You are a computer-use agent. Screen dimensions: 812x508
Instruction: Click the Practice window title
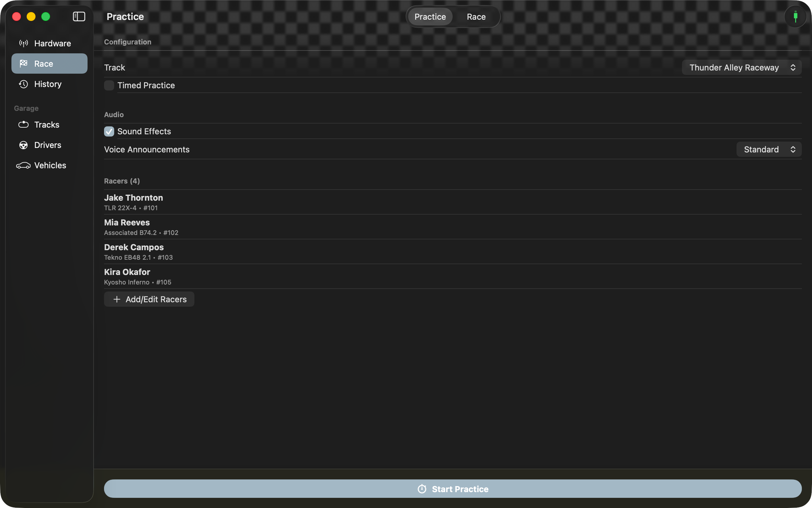coord(125,17)
